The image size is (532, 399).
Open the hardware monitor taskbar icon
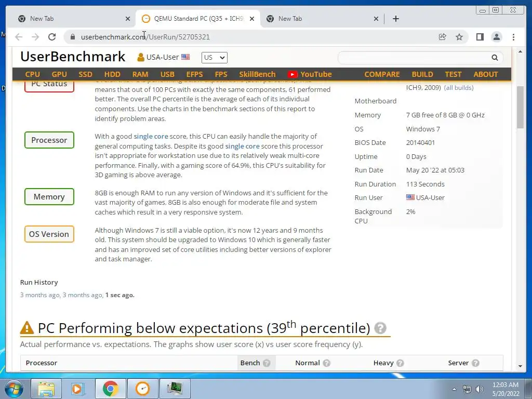(175, 389)
